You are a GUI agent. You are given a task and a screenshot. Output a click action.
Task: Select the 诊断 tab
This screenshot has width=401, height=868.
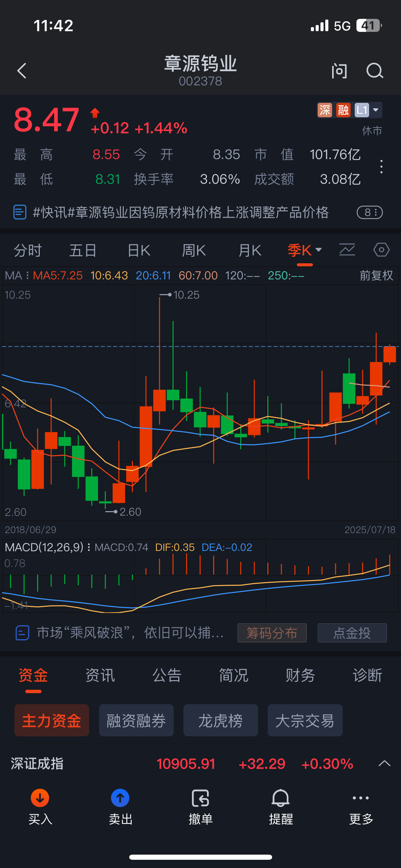[367, 675]
